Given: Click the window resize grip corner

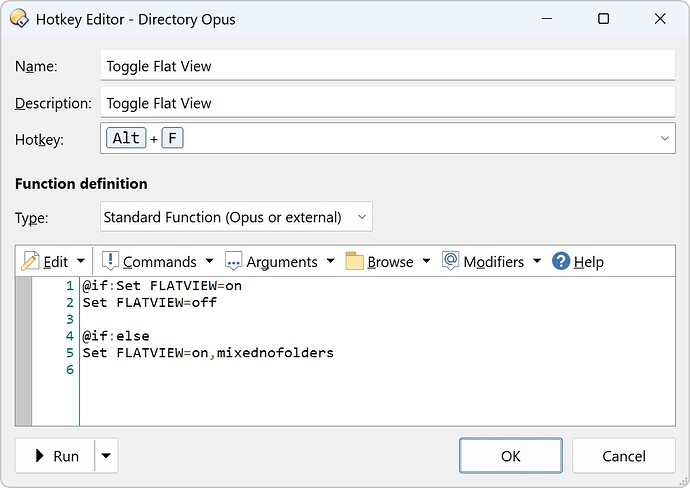Looking at the screenshot, I should (684, 482).
